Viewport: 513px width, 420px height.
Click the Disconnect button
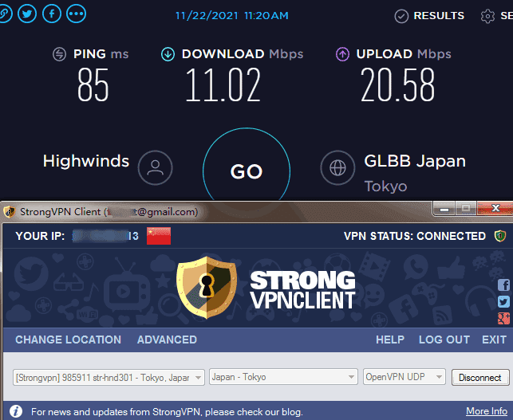tap(480, 378)
